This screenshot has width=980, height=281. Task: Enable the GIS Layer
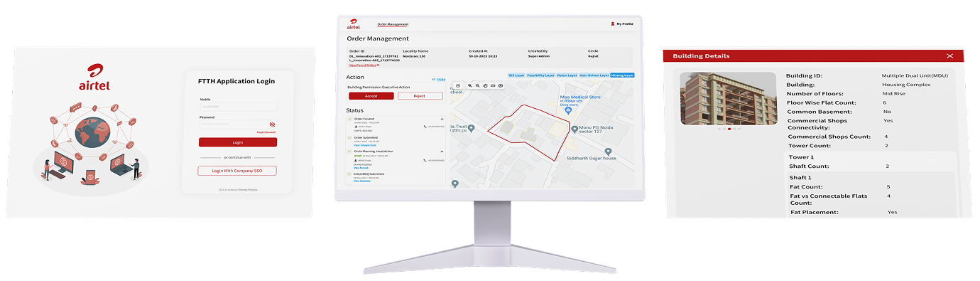(516, 75)
